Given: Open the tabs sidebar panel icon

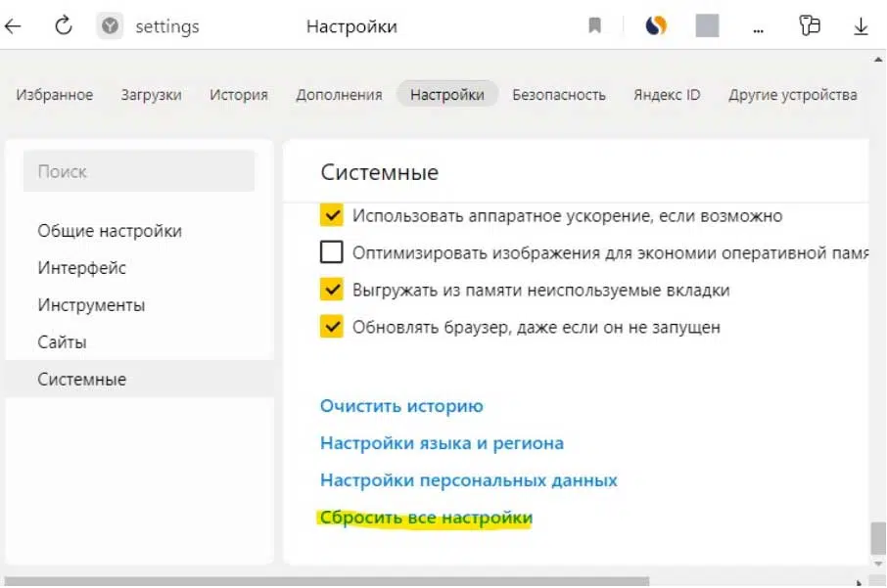Looking at the screenshot, I should (x=810, y=25).
